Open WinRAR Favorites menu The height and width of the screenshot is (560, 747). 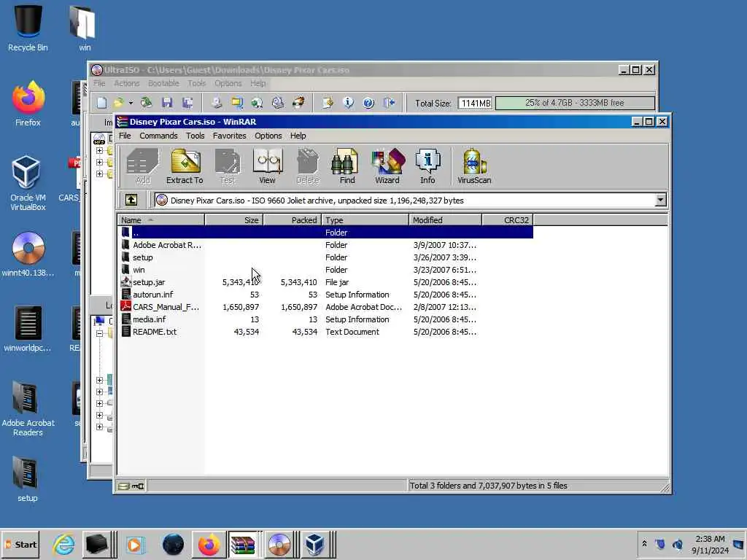point(229,136)
